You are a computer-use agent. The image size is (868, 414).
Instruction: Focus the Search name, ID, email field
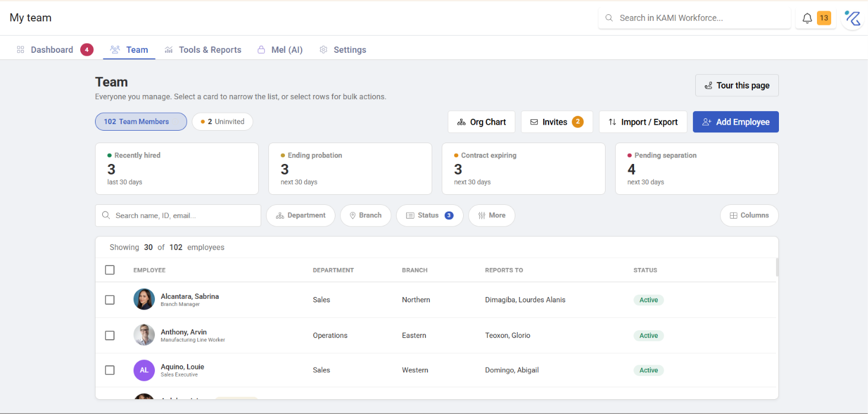(178, 216)
